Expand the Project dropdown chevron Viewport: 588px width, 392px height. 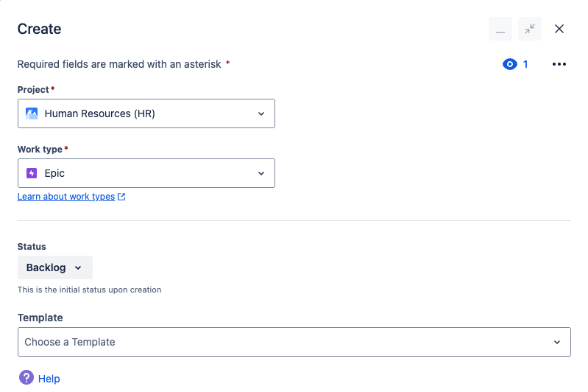(x=261, y=113)
